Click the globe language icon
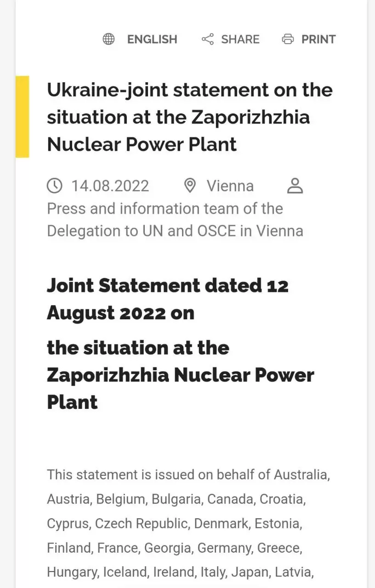 tap(108, 39)
